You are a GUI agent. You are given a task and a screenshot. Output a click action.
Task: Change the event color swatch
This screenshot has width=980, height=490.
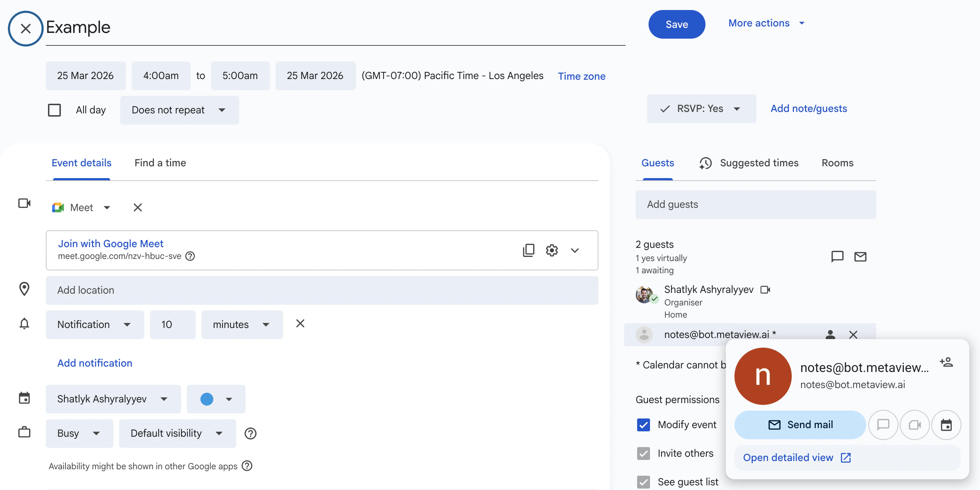(x=215, y=399)
